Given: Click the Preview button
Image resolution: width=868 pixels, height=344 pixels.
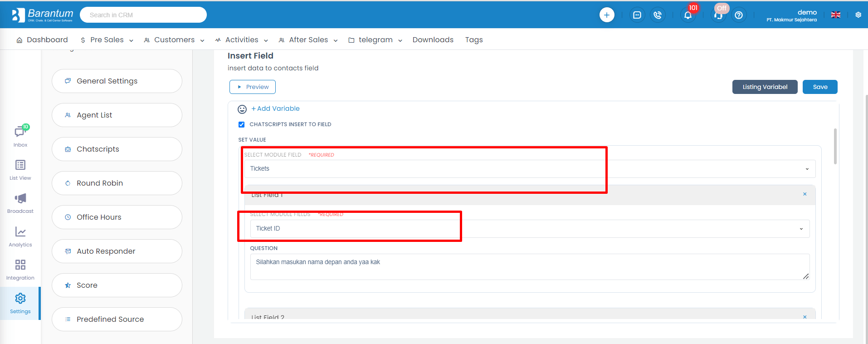Looking at the screenshot, I should 253,87.
